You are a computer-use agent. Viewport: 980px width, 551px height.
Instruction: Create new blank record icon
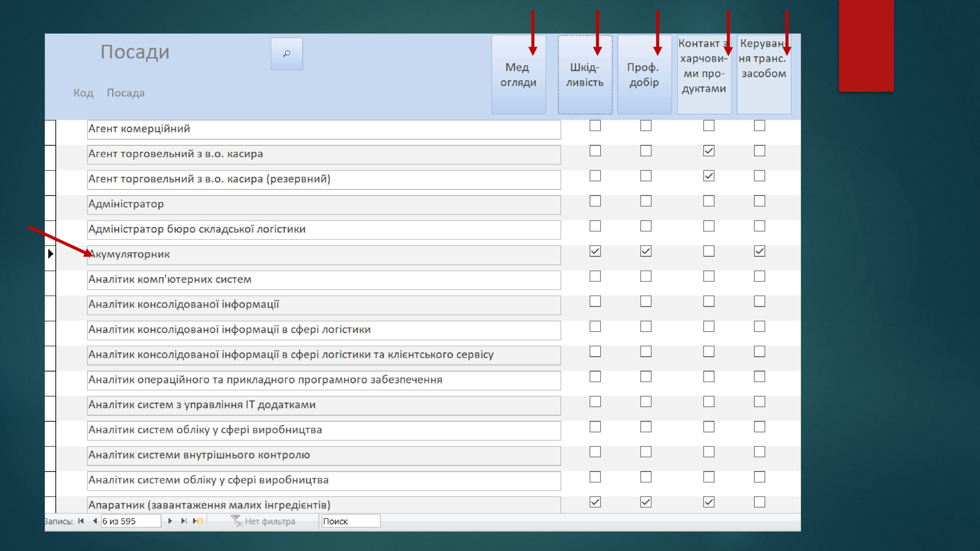point(198,521)
